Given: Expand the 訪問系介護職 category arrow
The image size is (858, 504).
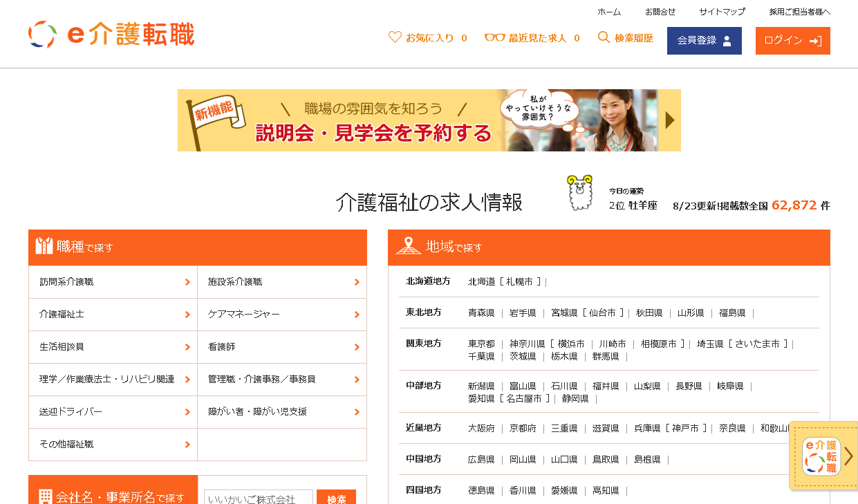Looking at the screenshot, I should tap(187, 282).
